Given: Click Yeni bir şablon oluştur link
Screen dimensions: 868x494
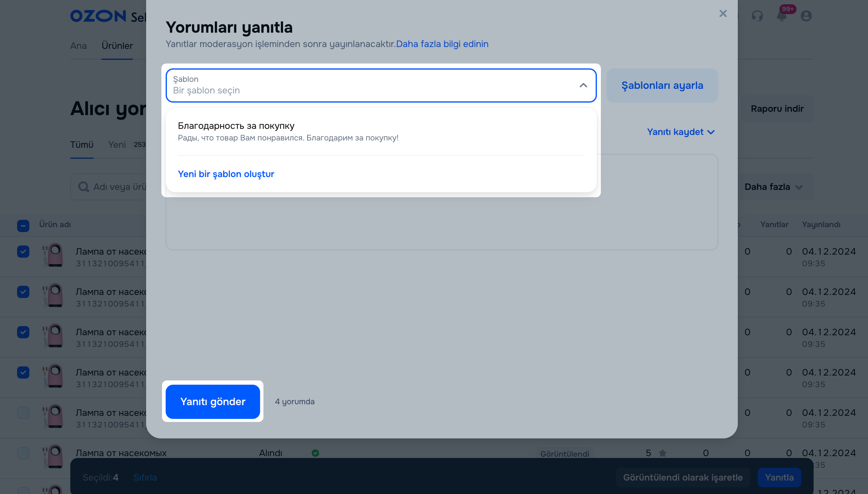Looking at the screenshot, I should 226,174.
